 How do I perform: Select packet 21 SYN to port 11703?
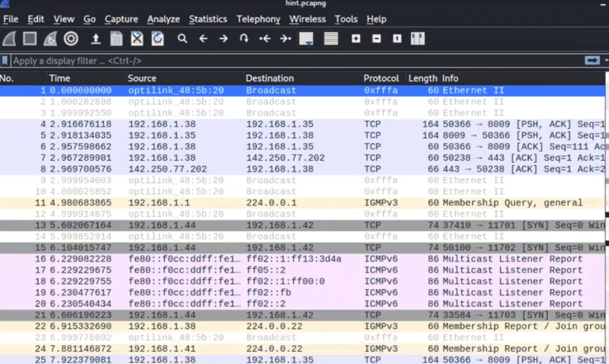pos(302,315)
